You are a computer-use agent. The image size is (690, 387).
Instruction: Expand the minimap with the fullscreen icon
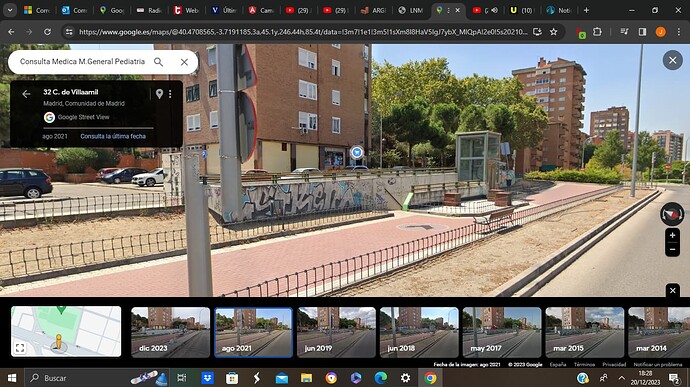click(20, 348)
